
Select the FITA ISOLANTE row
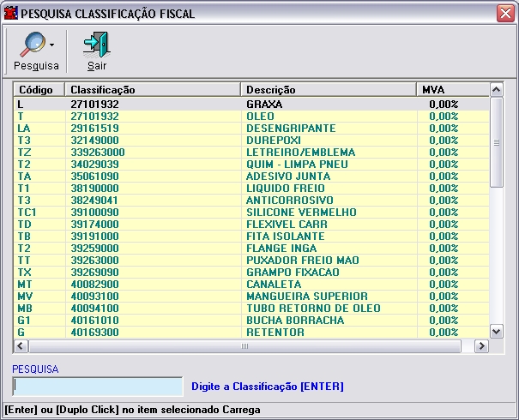point(251,236)
